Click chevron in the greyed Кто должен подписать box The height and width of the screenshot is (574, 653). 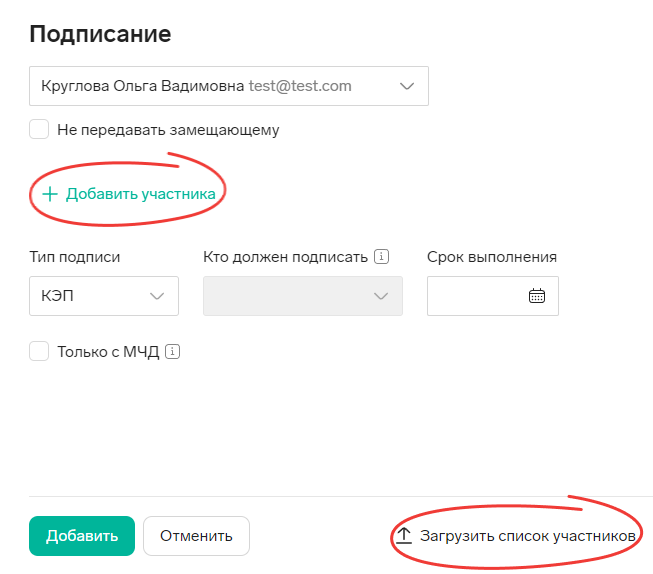coord(381,296)
